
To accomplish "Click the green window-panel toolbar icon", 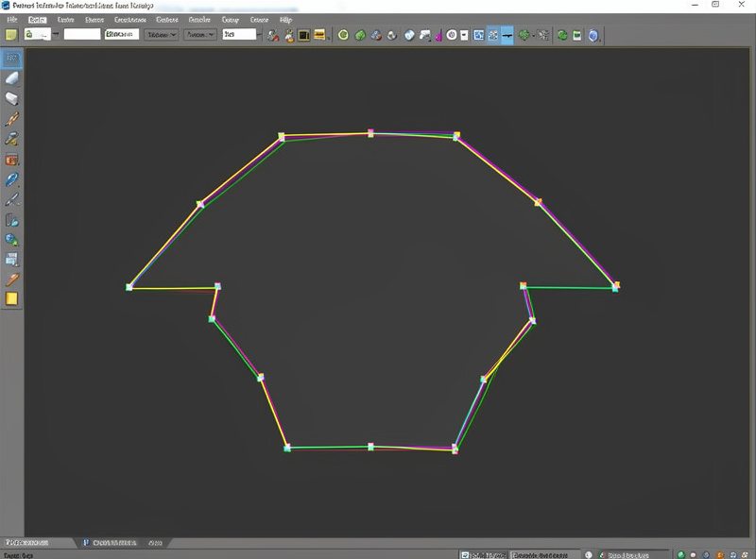I will click(x=577, y=35).
